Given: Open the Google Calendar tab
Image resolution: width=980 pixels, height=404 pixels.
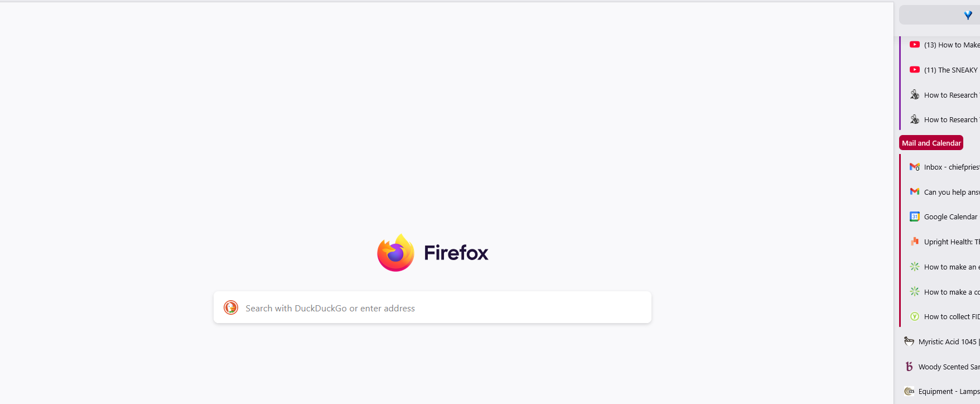Looking at the screenshot, I should 942,217.
